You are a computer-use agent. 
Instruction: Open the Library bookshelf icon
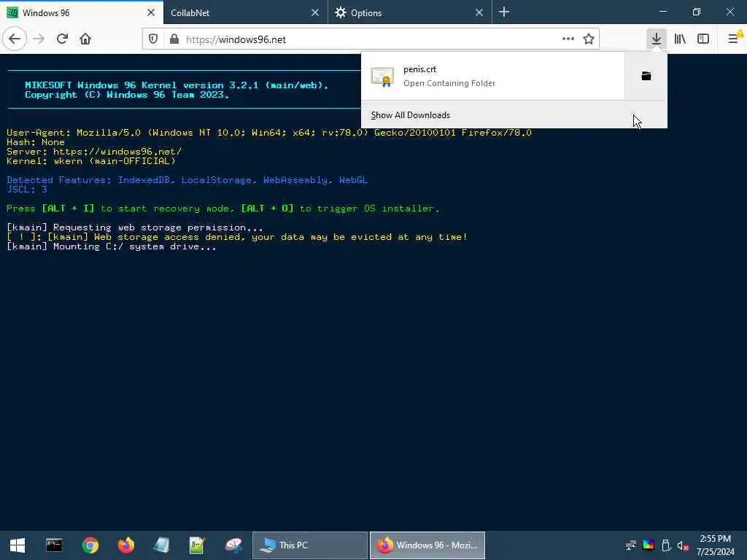pyautogui.click(x=680, y=39)
